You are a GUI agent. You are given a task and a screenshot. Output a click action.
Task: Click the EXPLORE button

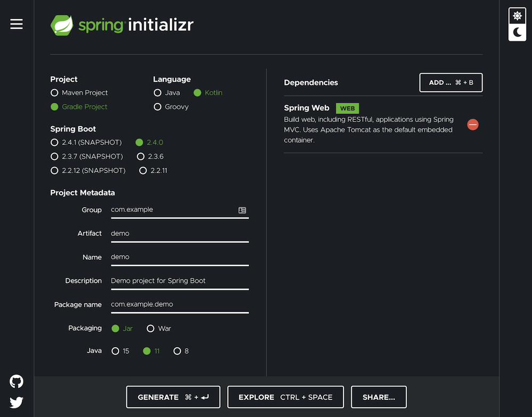tap(285, 397)
